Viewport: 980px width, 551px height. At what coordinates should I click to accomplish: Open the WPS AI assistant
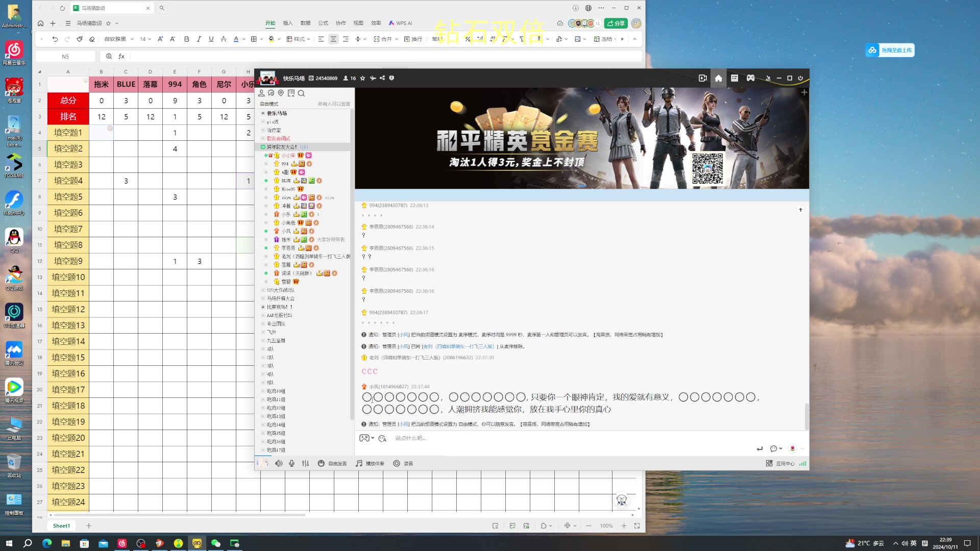[400, 23]
